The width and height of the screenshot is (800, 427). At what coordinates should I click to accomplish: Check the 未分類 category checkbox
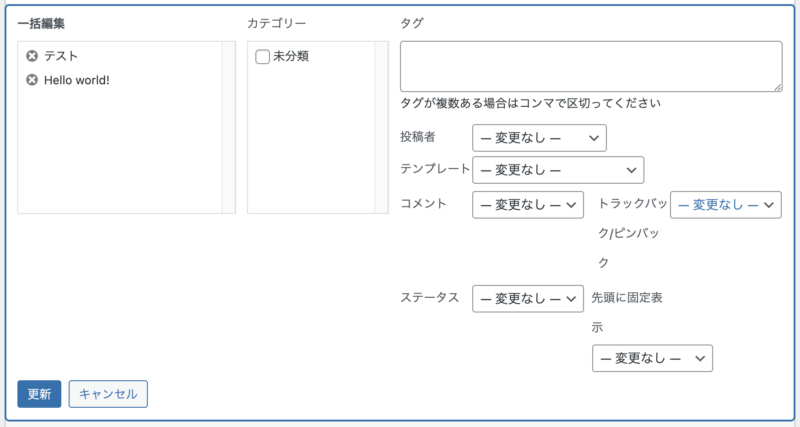coord(262,56)
